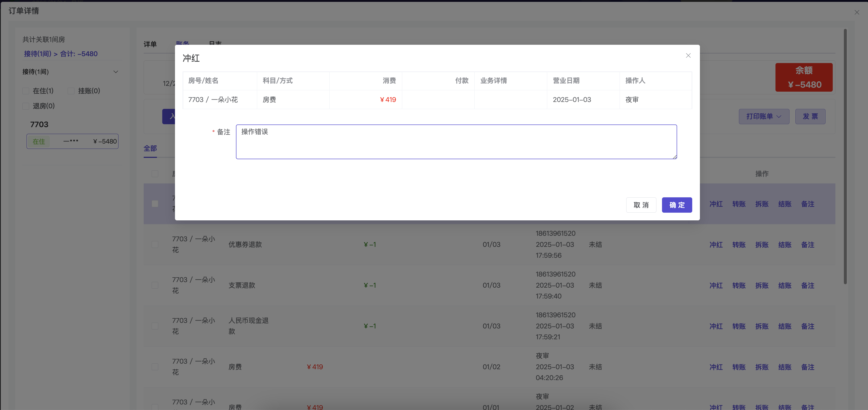Check the highlighted first row checkbox
Image resolution: width=868 pixels, height=410 pixels.
[x=155, y=204]
